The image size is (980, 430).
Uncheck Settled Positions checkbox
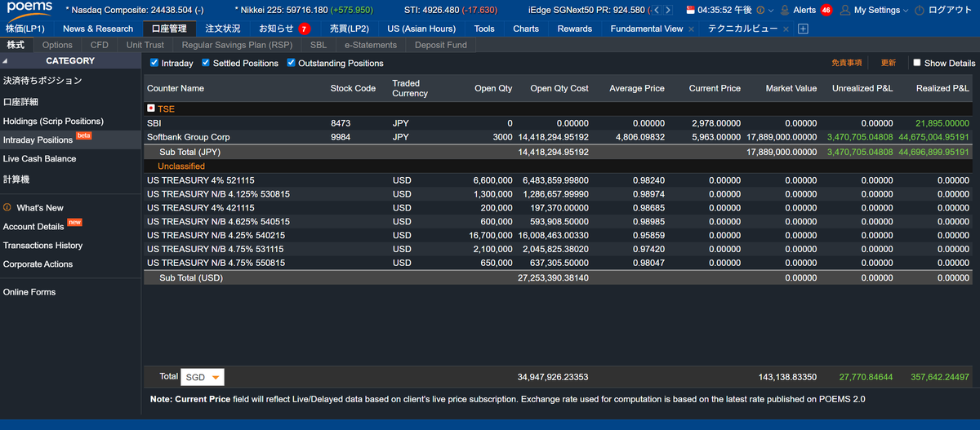[206, 62]
